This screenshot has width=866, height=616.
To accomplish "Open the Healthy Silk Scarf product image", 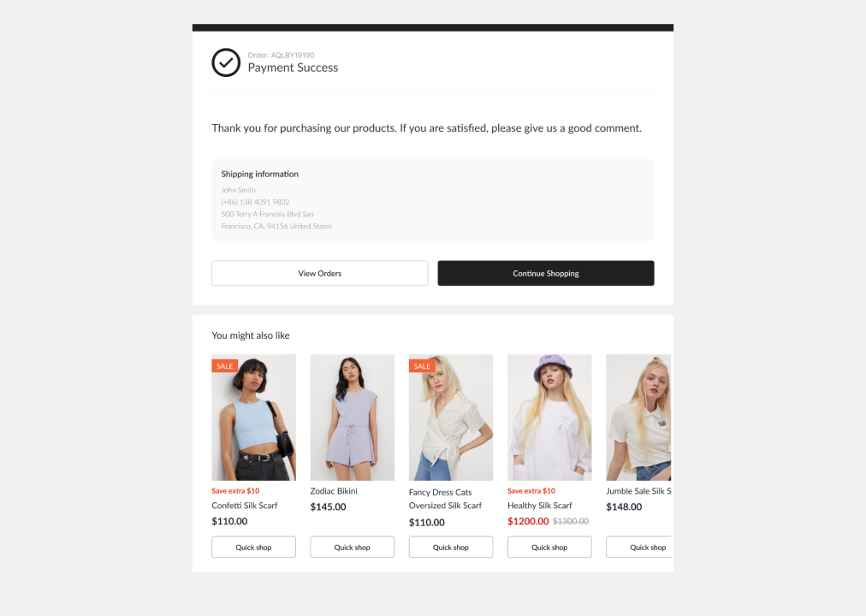I will tap(549, 418).
